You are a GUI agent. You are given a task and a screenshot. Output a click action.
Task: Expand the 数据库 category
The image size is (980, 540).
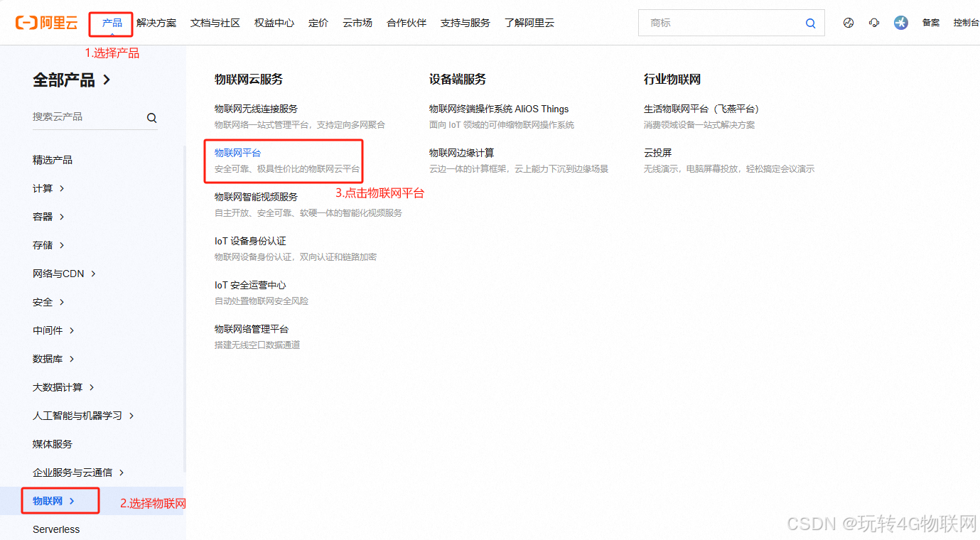(53, 359)
